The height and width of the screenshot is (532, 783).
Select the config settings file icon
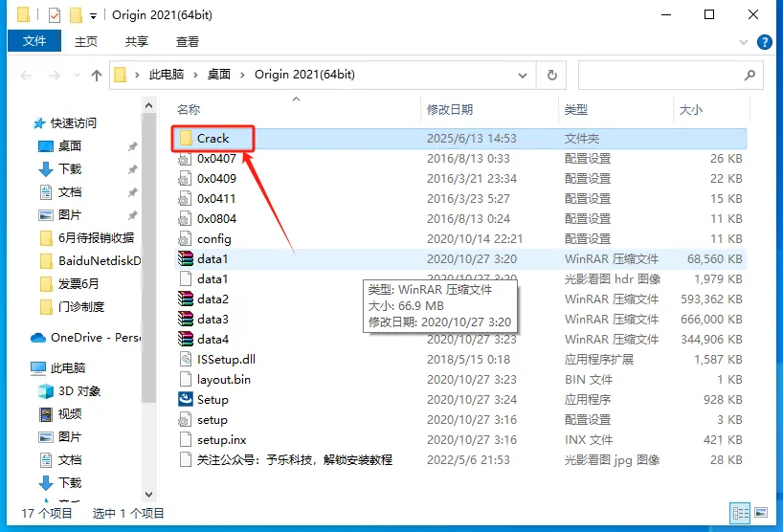click(186, 239)
